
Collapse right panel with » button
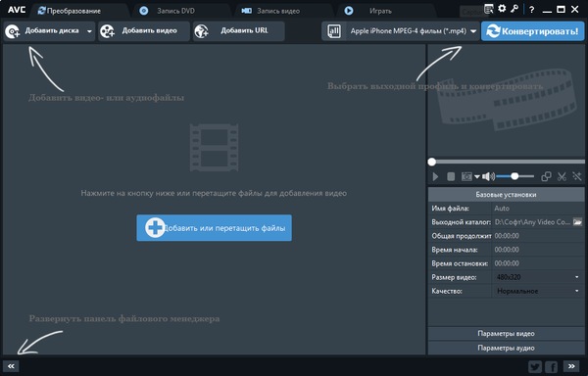[x=571, y=366]
